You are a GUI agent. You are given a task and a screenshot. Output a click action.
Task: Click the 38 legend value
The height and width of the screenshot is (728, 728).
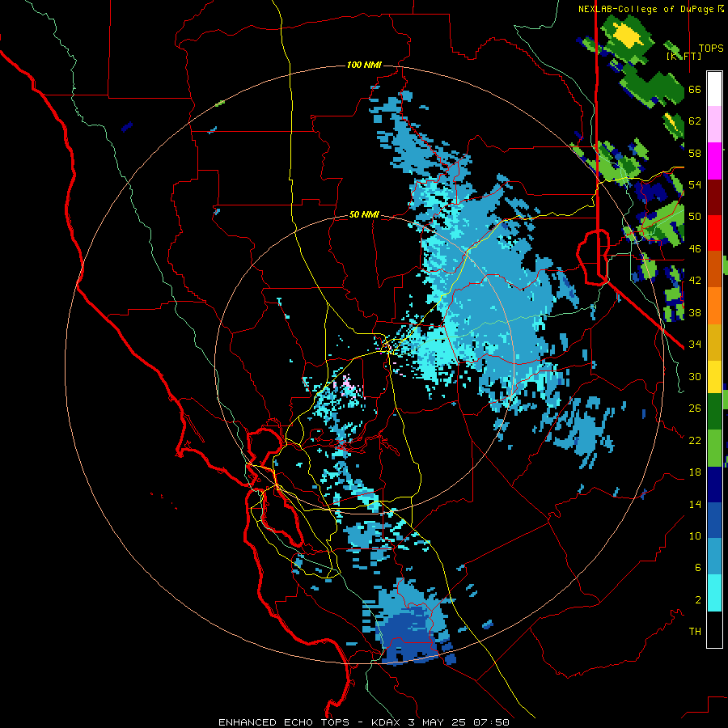pyautogui.click(x=695, y=312)
